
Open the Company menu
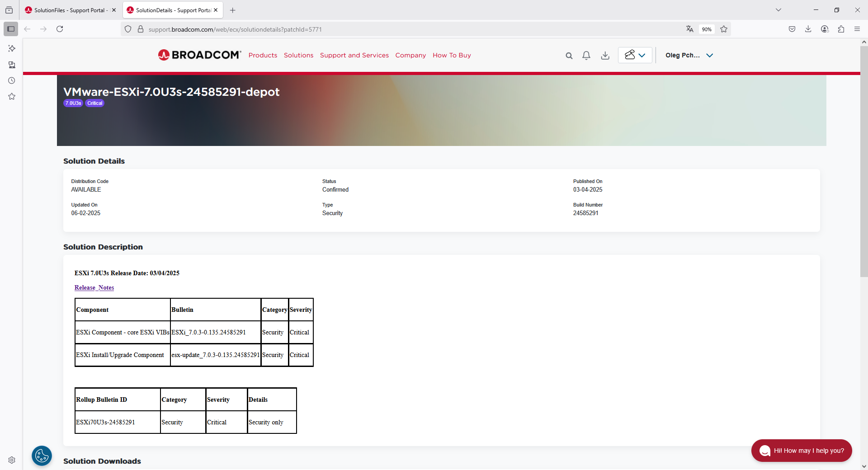click(410, 55)
